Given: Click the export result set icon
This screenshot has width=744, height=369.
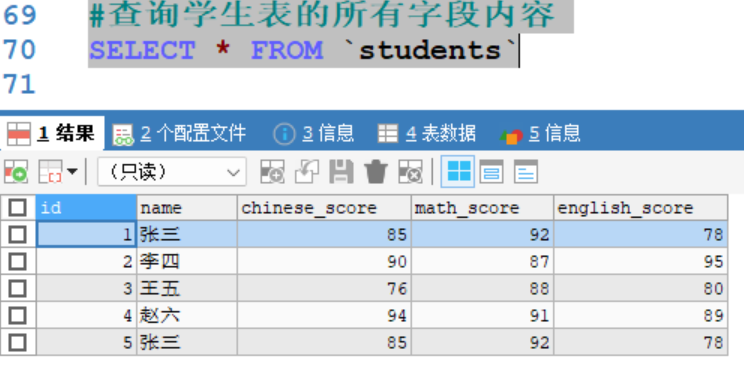Looking at the screenshot, I should [x=16, y=171].
